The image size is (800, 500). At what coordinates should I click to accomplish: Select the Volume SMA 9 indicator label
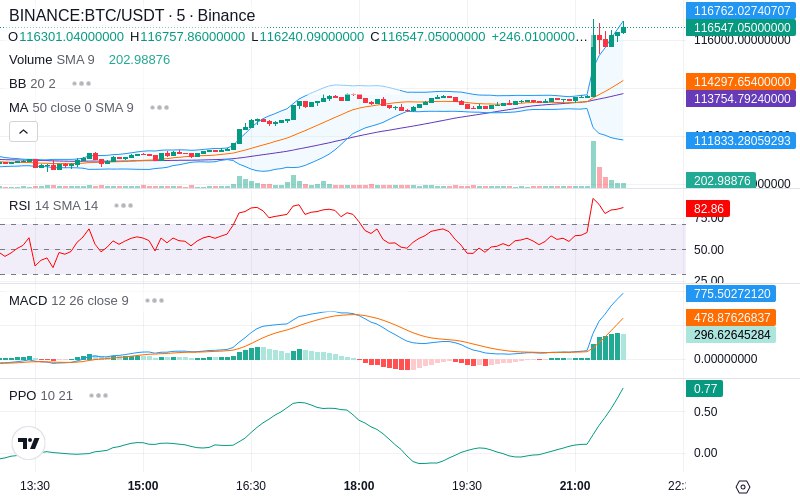tap(52, 60)
